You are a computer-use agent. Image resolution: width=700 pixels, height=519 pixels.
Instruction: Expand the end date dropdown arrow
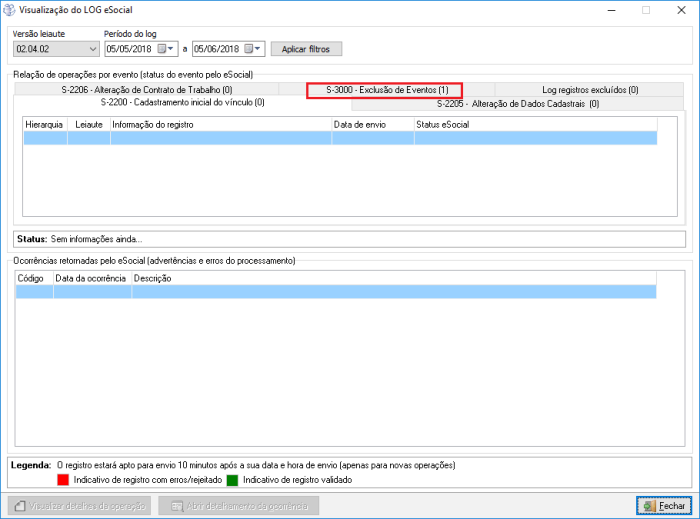click(259, 49)
